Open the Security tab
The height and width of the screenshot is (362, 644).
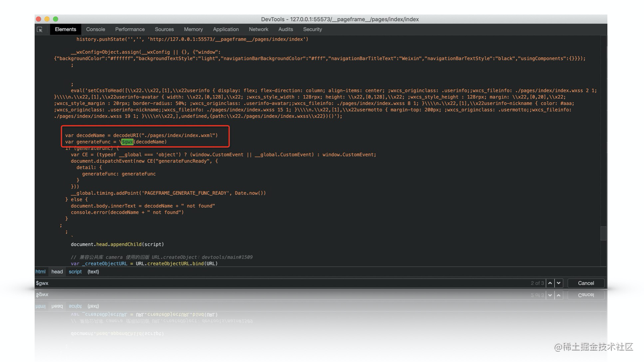pos(312,30)
